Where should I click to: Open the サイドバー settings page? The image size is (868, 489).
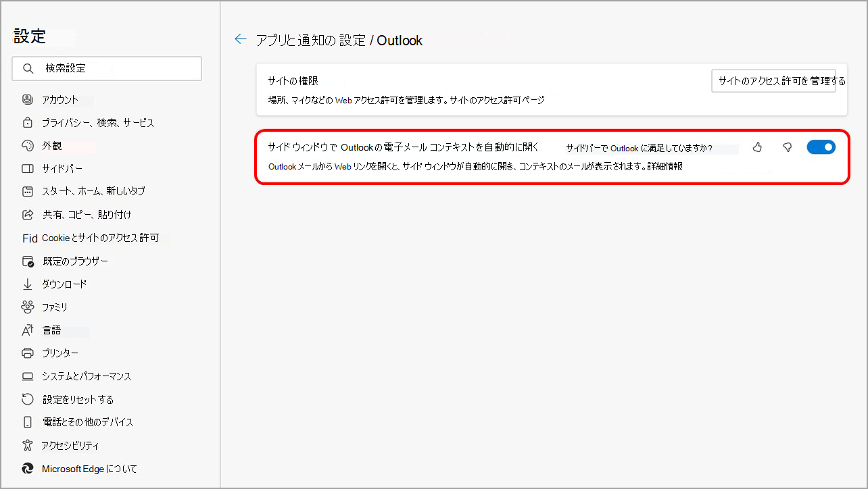tap(62, 168)
